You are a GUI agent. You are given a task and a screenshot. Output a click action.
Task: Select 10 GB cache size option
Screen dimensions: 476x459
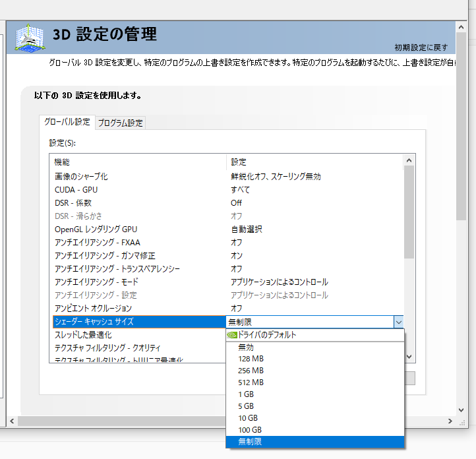[x=315, y=417]
